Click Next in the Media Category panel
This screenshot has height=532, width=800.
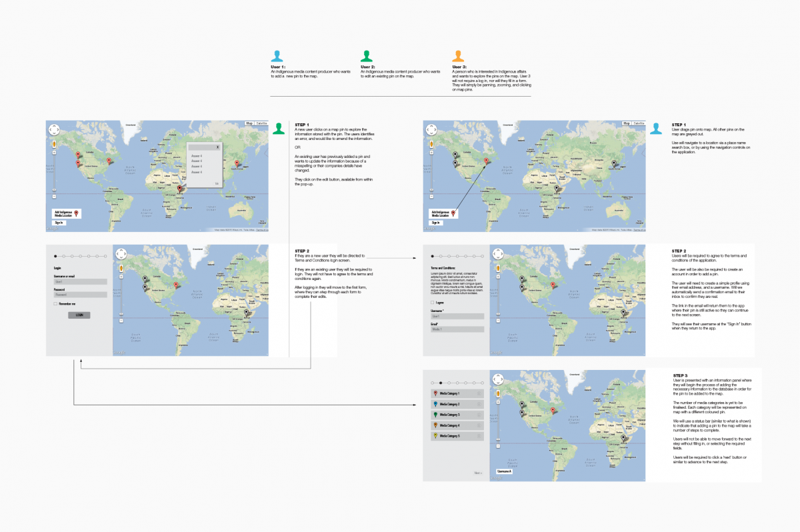pyautogui.click(x=478, y=473)
